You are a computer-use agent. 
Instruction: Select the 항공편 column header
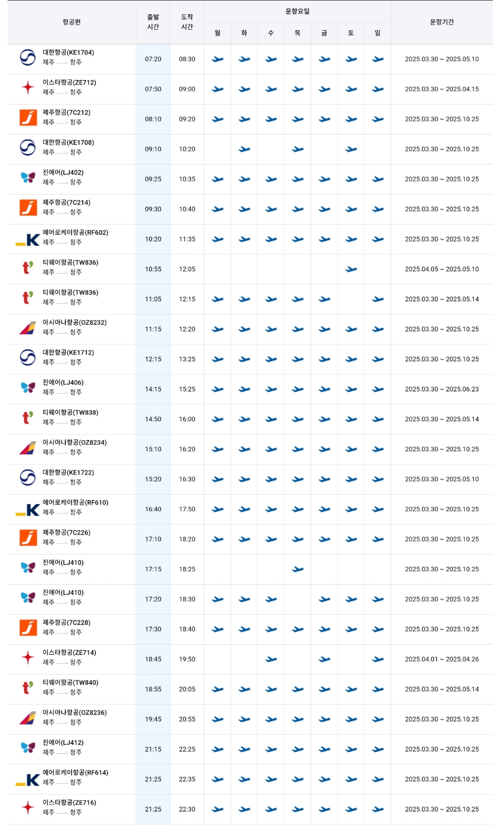pos(72,22)
